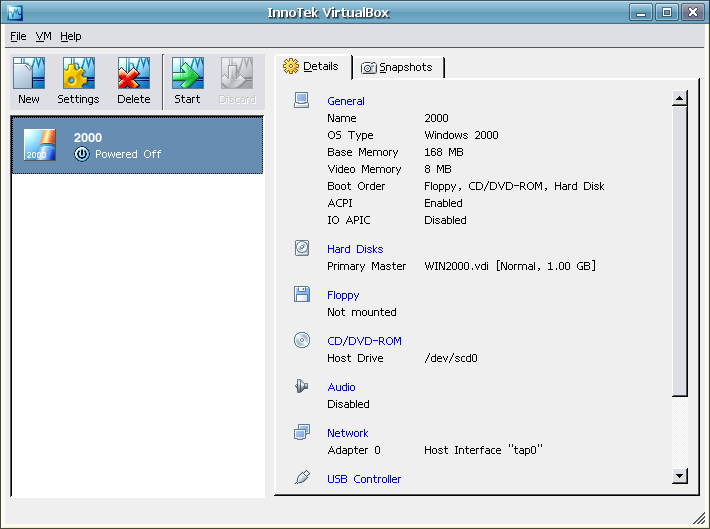710x529 pixels.
Task: Open the USB Controller settings link
Action: [x=364, y=479]
